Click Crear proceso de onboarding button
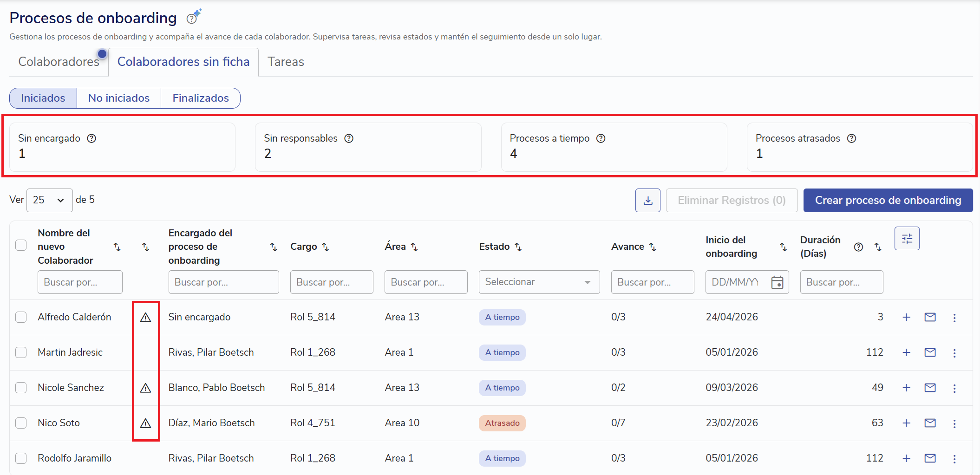 click(888, 201)
